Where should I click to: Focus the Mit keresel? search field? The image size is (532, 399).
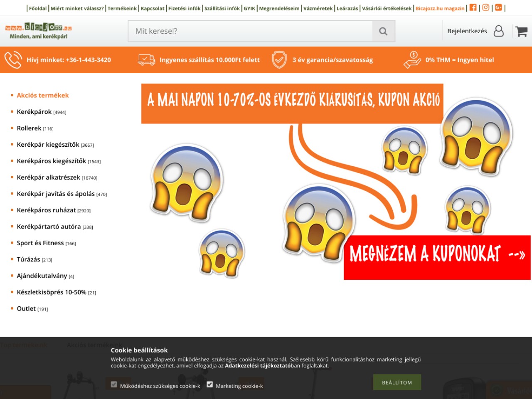pyautogui.click(x=250, y=31)
